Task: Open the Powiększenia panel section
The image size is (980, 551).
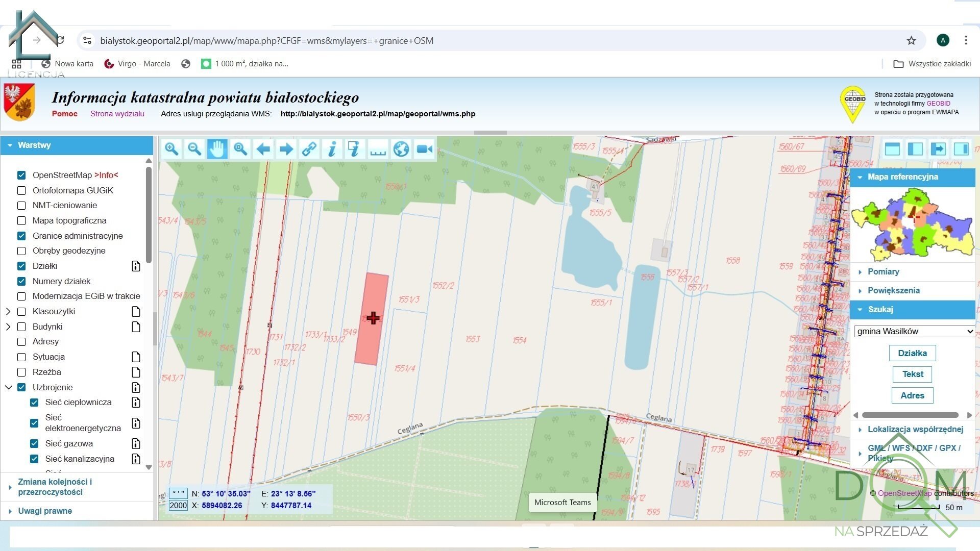Action: pyautogui.click(x=893, y=290)
